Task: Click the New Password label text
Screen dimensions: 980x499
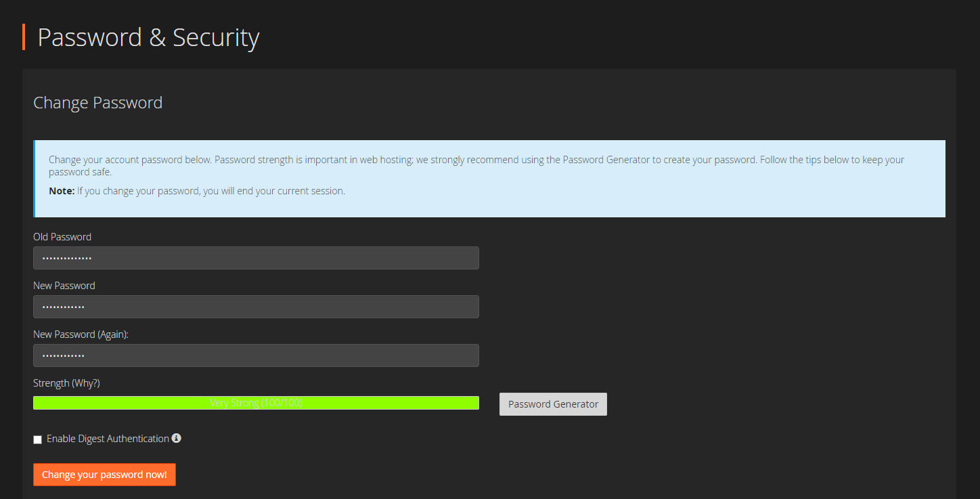Action: coord(64,285)
